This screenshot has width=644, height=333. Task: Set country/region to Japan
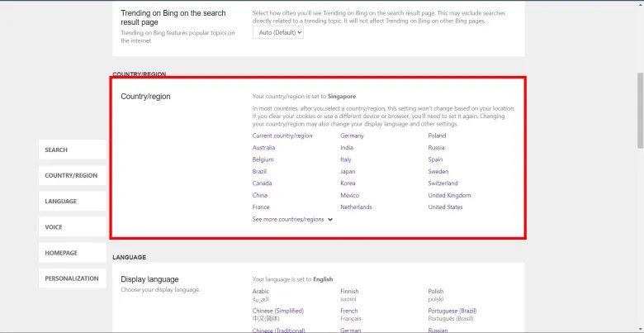[x=348, y=171]
